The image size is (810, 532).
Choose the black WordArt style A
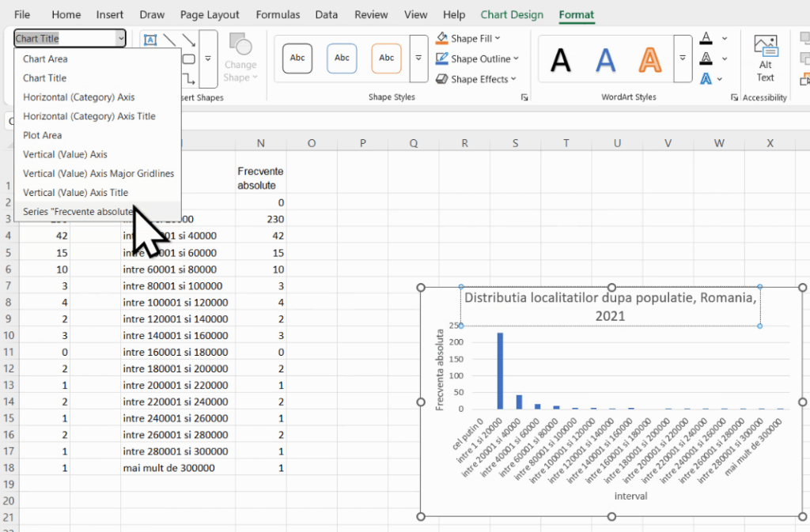[x=561, y=58]
